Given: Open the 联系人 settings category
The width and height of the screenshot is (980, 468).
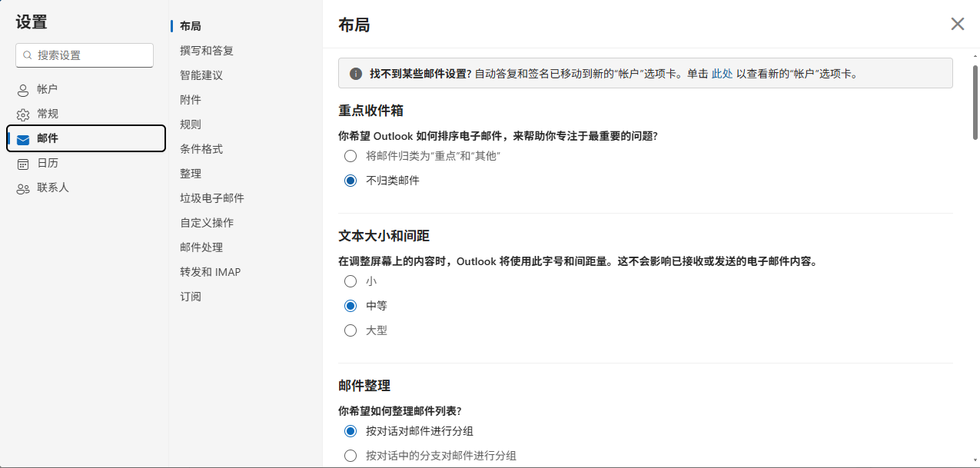Looking at the screenshot, I should pyautogui.click(x=86, y=188).
